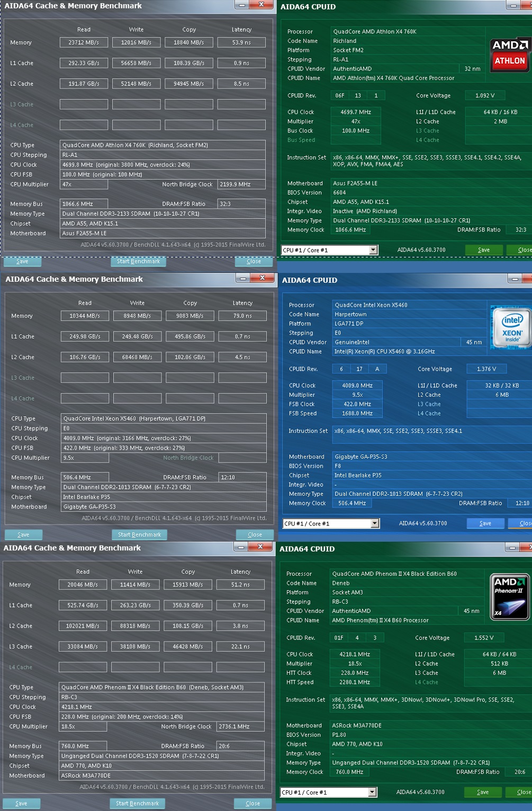Start Benchmark in the Athlon X4 760K window
532x811 pixels.
coord(139,261)
